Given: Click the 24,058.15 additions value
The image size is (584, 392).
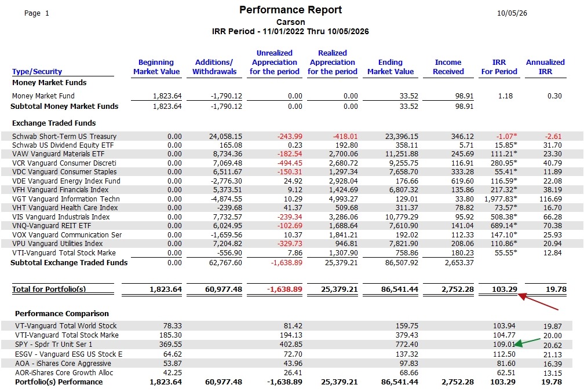Looking at the screenshot, I should (225, 136).
